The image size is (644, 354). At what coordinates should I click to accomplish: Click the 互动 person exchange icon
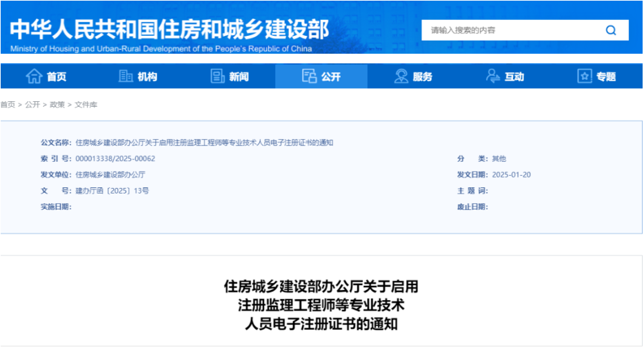point(492,76)
